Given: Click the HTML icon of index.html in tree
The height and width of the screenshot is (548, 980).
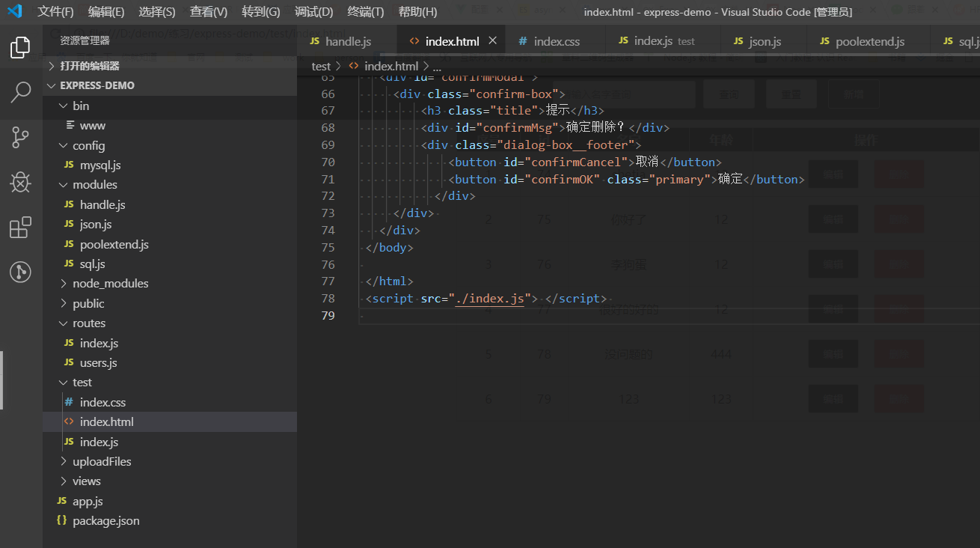Looking at the screenshot, I should coord(69,421).
